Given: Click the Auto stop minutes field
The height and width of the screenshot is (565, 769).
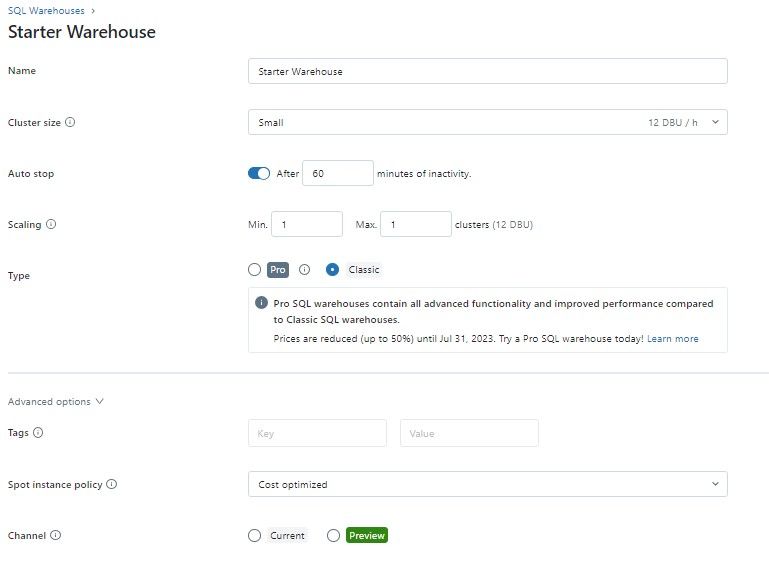Looking at the screenshot, I should click(x=337, y=173).
